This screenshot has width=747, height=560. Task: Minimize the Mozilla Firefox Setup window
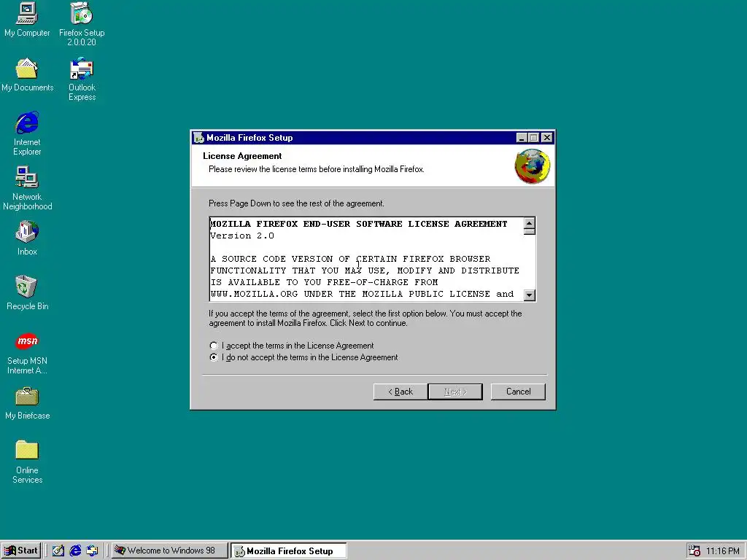(x=522, y=138)
